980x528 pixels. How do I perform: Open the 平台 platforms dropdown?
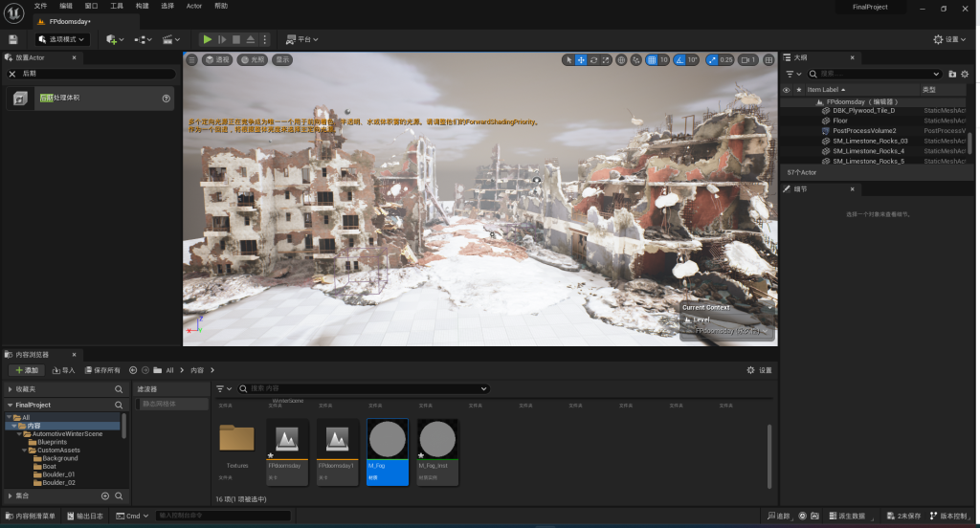coord(302,39)
